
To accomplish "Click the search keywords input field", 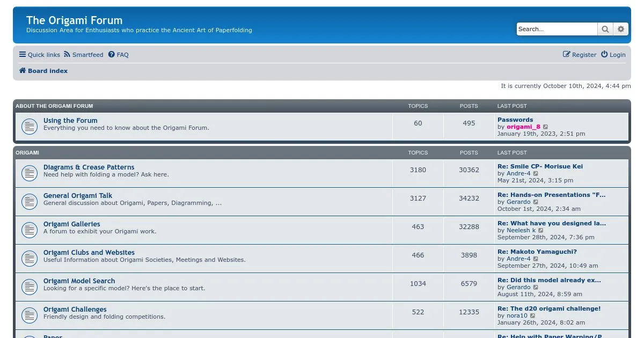I will click(557, 29).
